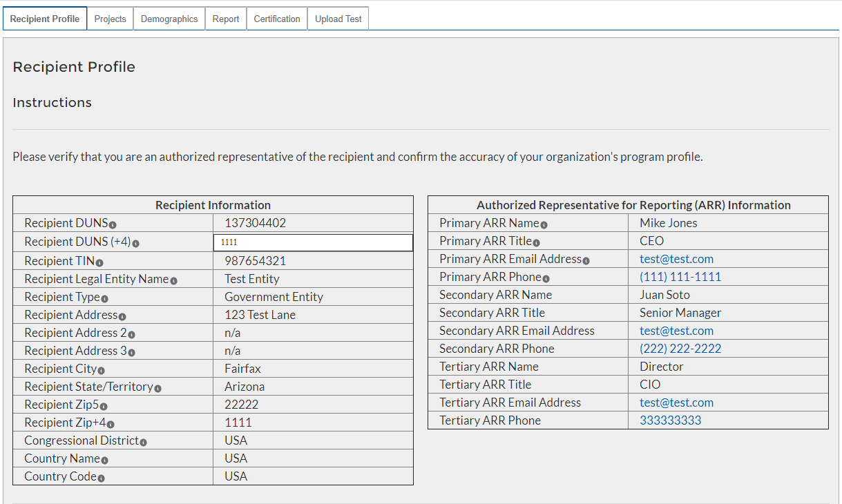
Task: Click info icon for Primary ARR Name
Action: [544, 225]
